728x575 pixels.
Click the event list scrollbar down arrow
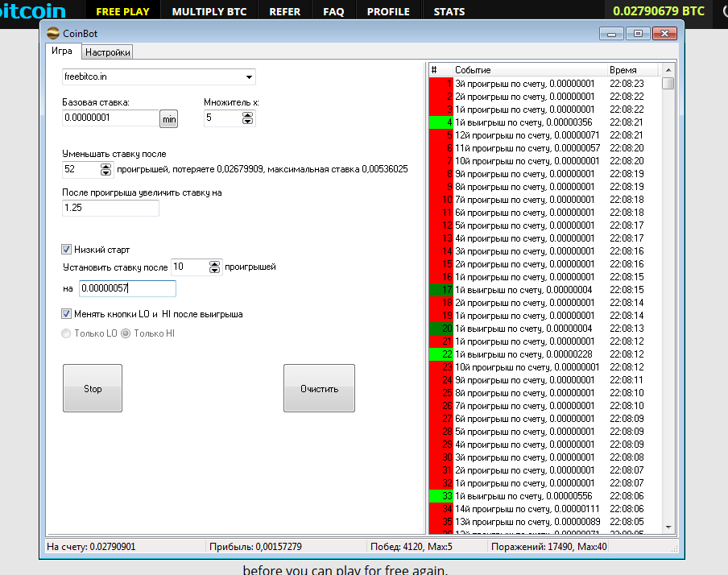(x=668, y=527)
